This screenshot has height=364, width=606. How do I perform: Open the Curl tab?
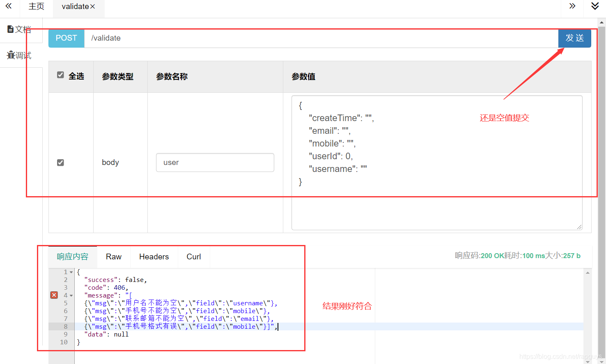click(194, 257)
